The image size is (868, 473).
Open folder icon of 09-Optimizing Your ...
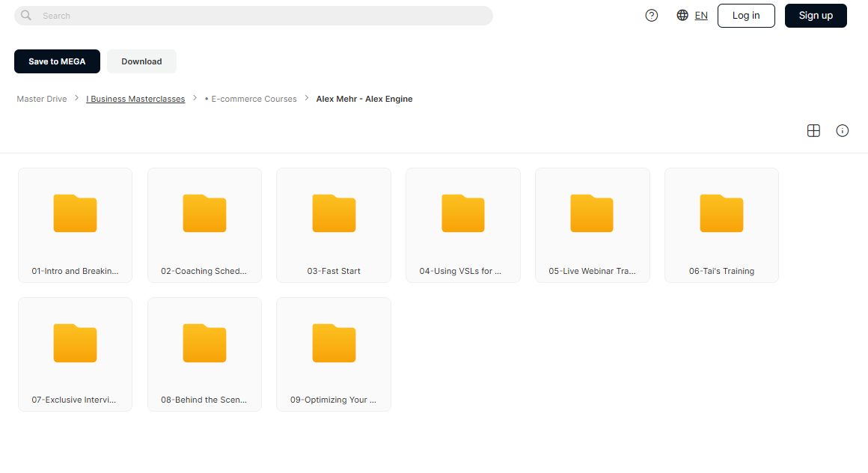[x=334, y=343]
